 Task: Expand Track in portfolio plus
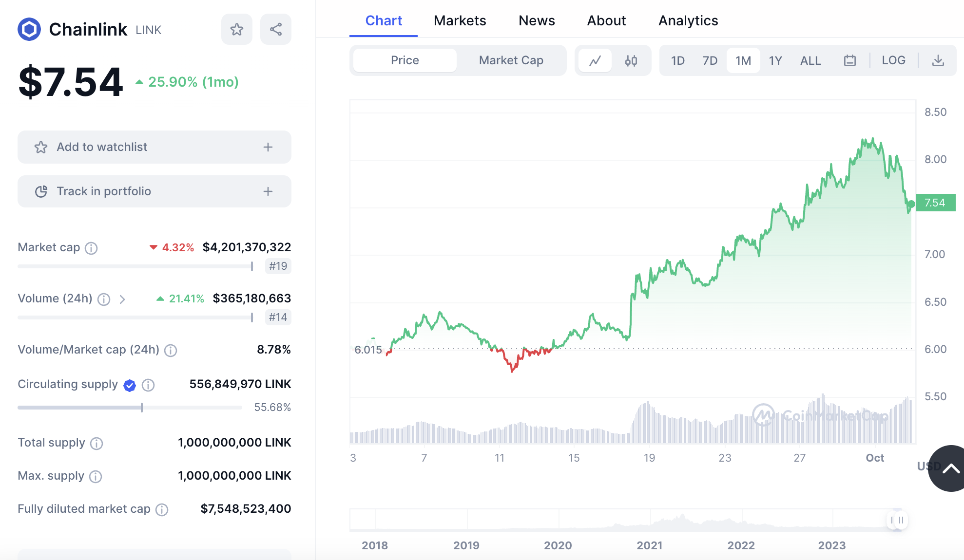click(x=268, y=191)
